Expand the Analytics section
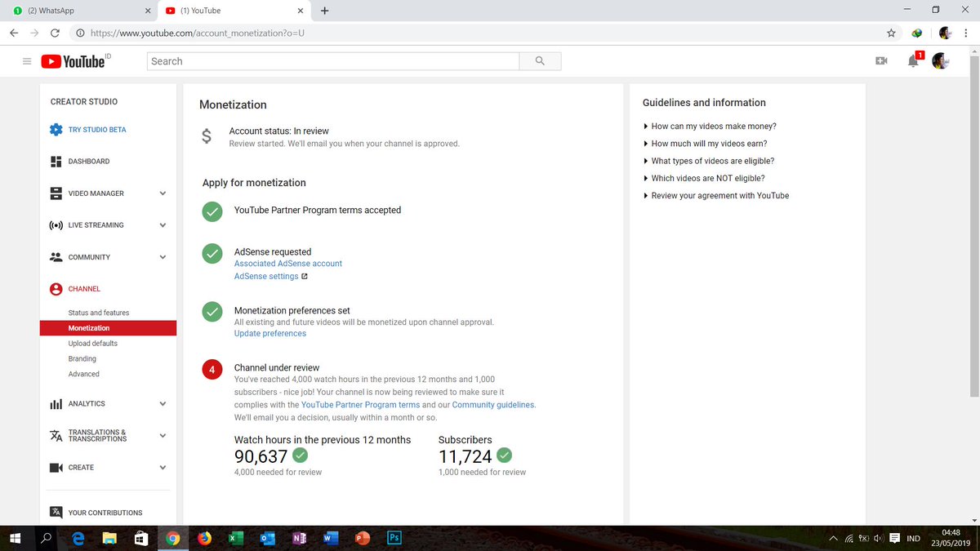The width and height of the screenshot is (980, 551). pyautogui.click(x=163, y=404)
